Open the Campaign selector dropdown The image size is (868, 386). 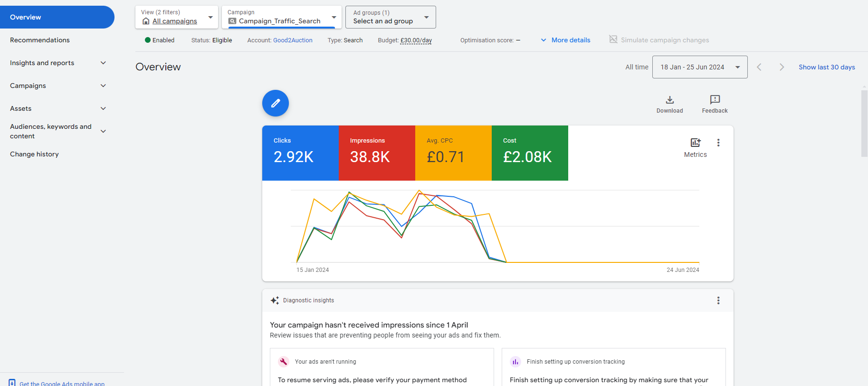(282, 17)
